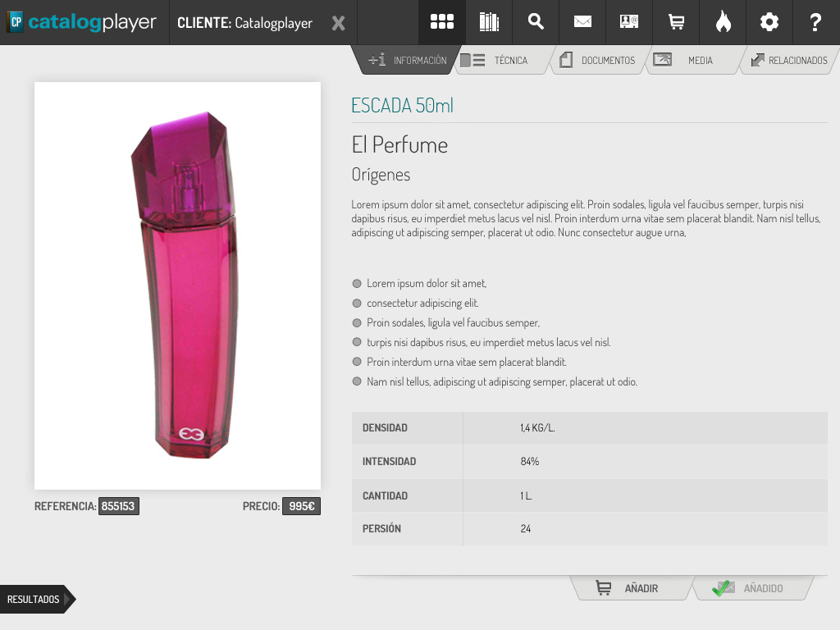Click bullet 'Proin sodales, ligula vel faucibus semper,'

(453, 322)
